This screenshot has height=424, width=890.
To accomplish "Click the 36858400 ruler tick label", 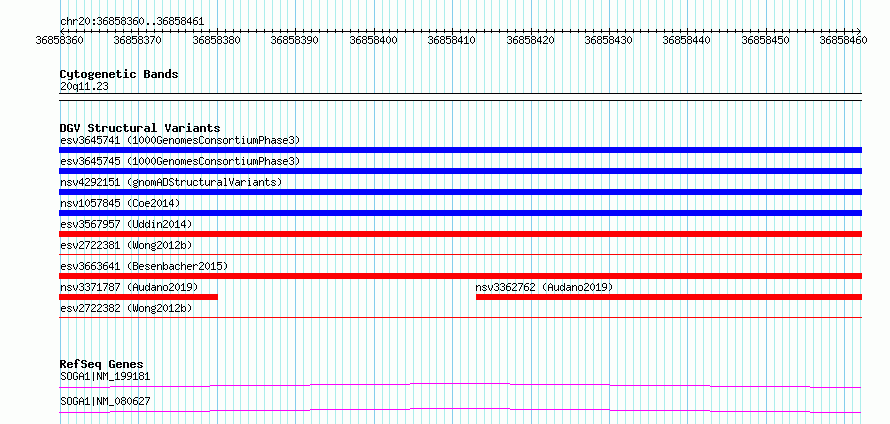I will tap(373, 40).
